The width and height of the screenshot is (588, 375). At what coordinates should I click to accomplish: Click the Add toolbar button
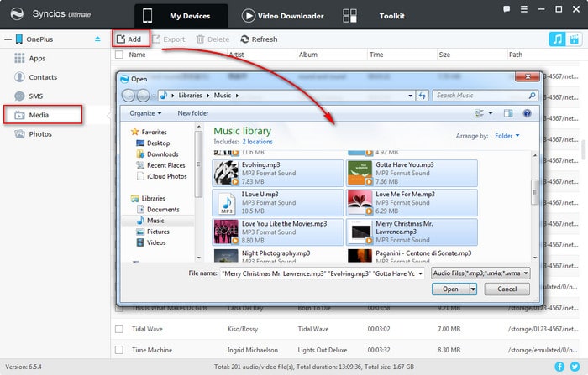coord(129,39)
